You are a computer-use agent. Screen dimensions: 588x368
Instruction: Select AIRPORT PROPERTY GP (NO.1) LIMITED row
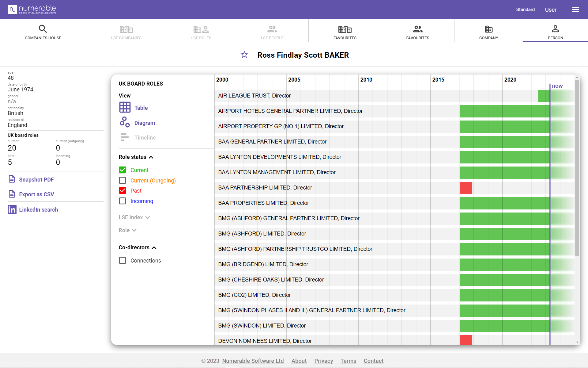point(394,127)
